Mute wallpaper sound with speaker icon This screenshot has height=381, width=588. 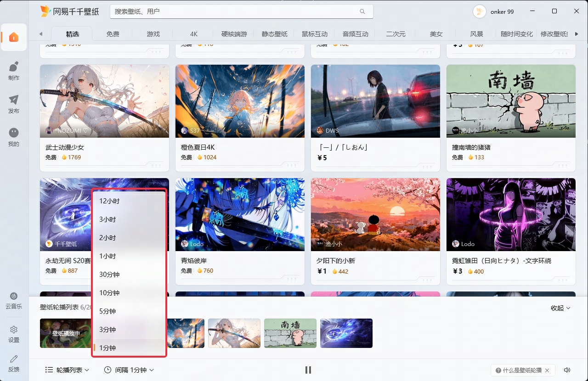pyautogui.click(x=567, y=370)
